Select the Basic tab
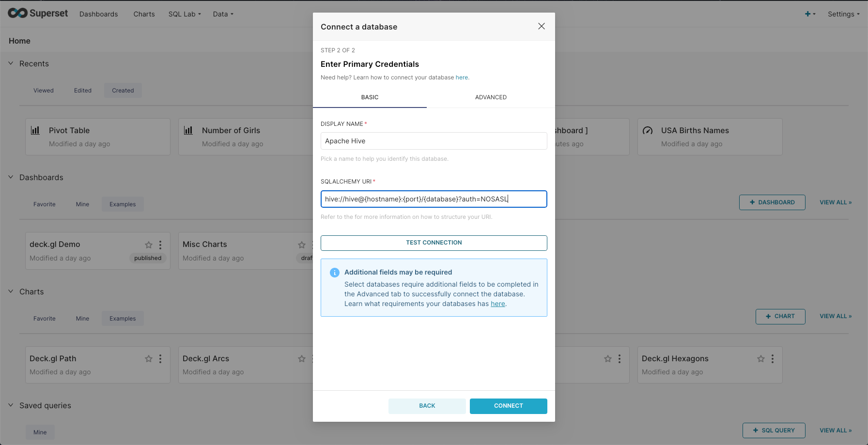 (x=370, y=97)
